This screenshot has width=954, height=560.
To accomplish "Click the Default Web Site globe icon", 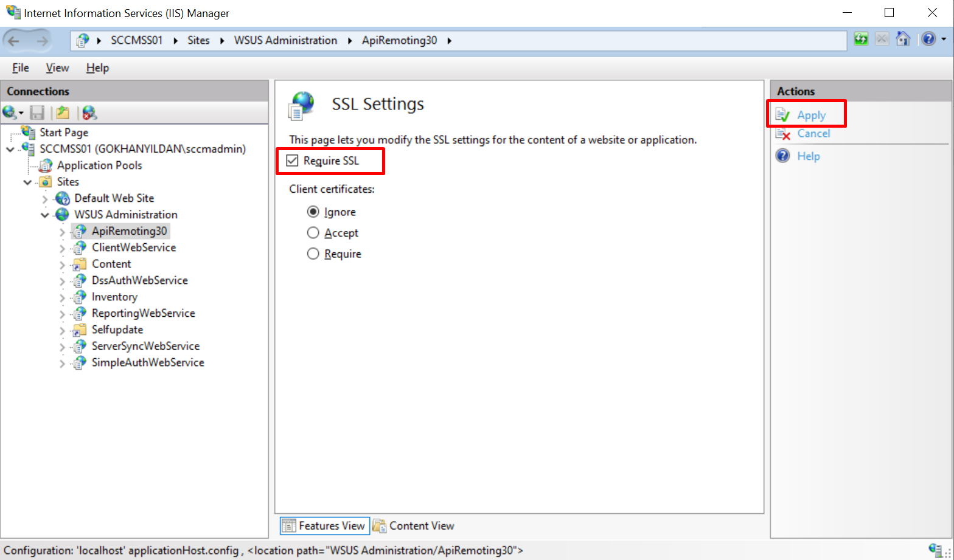I will pyautogui.click(x=63, y=198).
